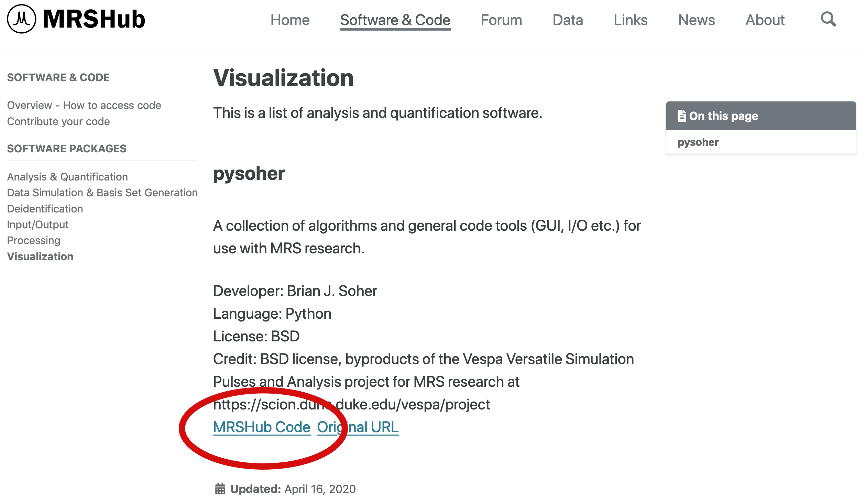Select 'Analysis & Quantification' category
This screenshot has height=504, width=865.
click(67, 176)
